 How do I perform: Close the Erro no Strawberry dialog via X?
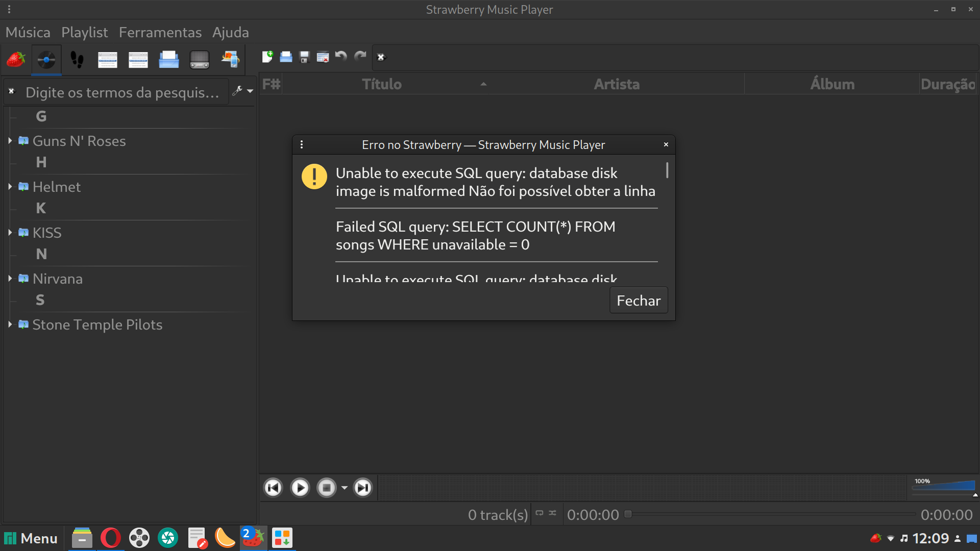click(x=666, y=144)
